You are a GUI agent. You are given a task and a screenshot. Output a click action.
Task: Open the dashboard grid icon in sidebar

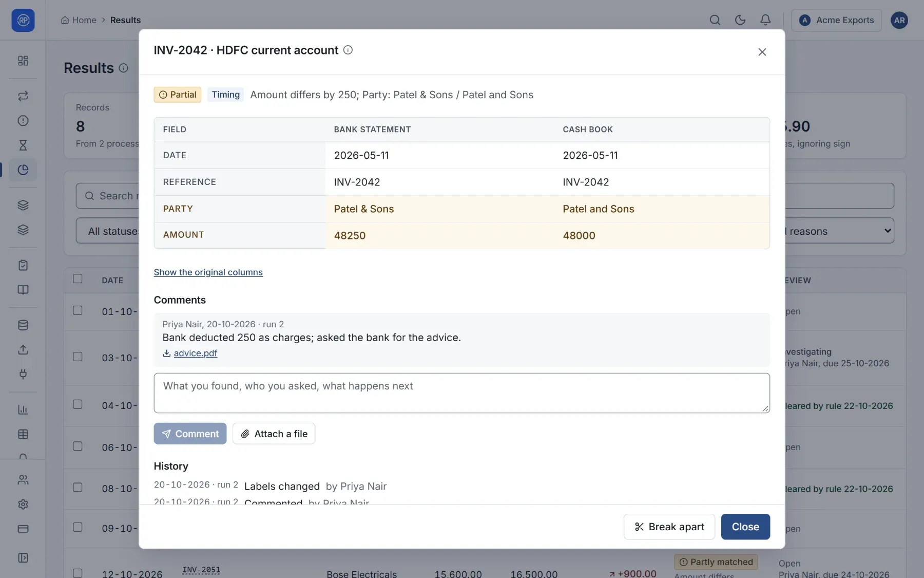(23, 61)
